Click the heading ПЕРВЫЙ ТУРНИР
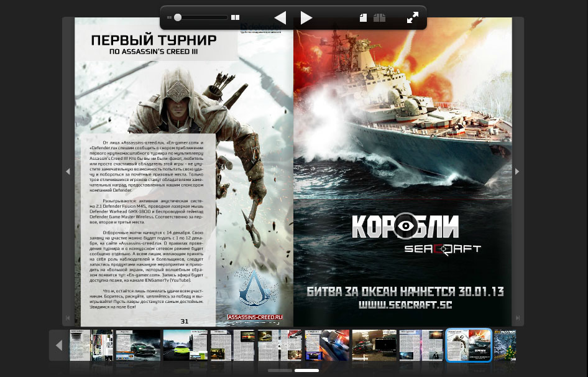This screenshot has height=377, width=588. (x=154, y=40)
